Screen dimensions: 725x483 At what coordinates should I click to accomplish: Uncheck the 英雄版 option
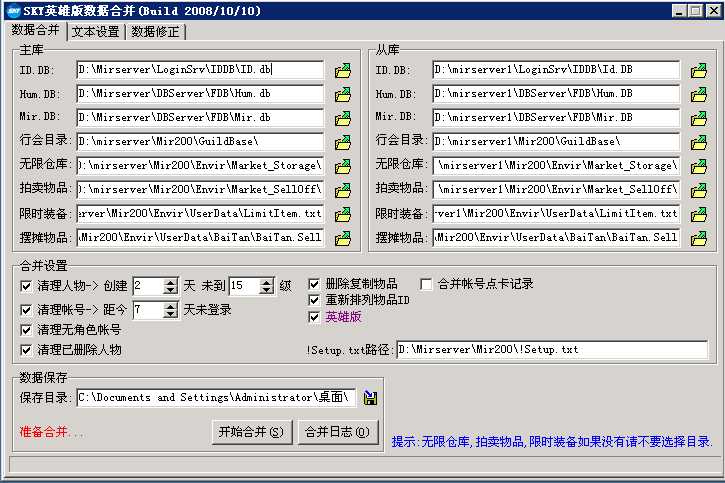click(314, 317)
